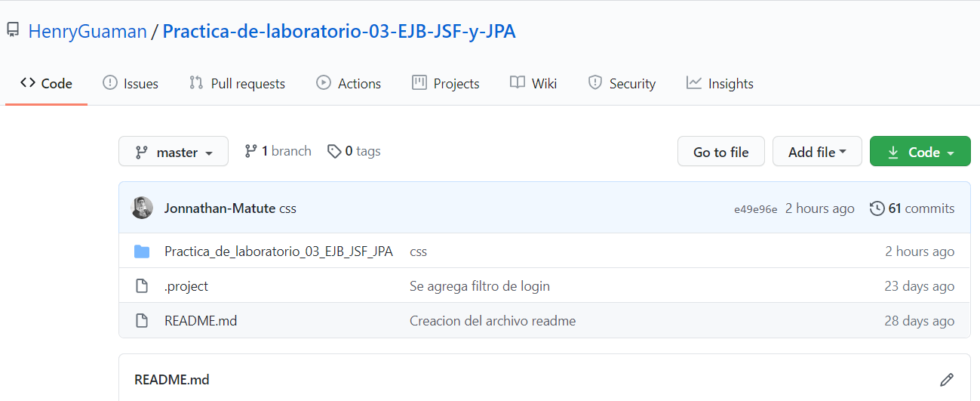Click the repository book icon beside HenryGuaman
This screenshot has width=980, height=401.
(x=13, y=31)
